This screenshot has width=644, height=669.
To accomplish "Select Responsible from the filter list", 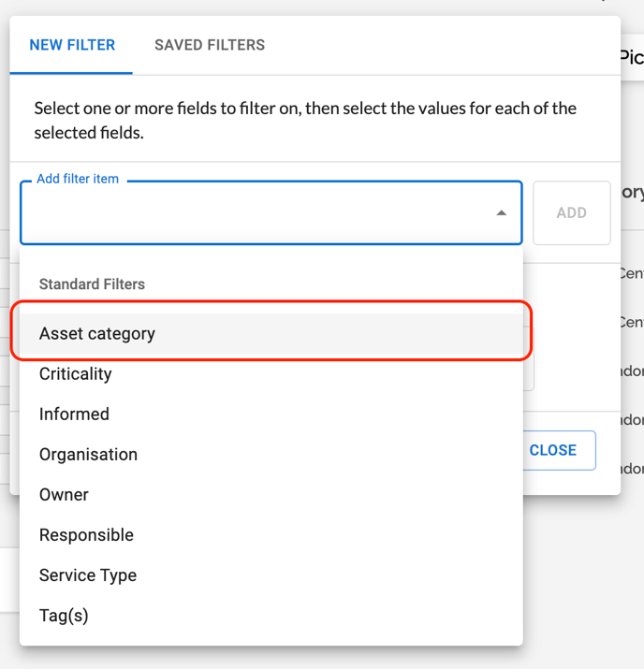I will (86, 535).
